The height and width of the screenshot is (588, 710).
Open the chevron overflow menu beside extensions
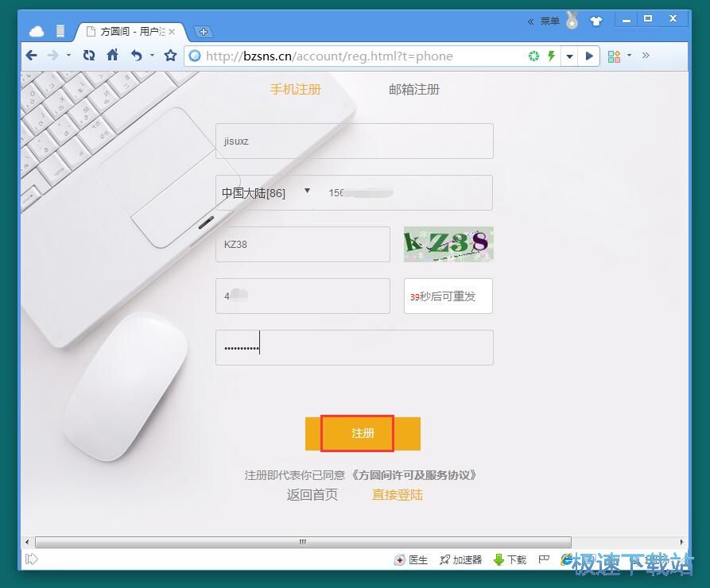point(646,56)
